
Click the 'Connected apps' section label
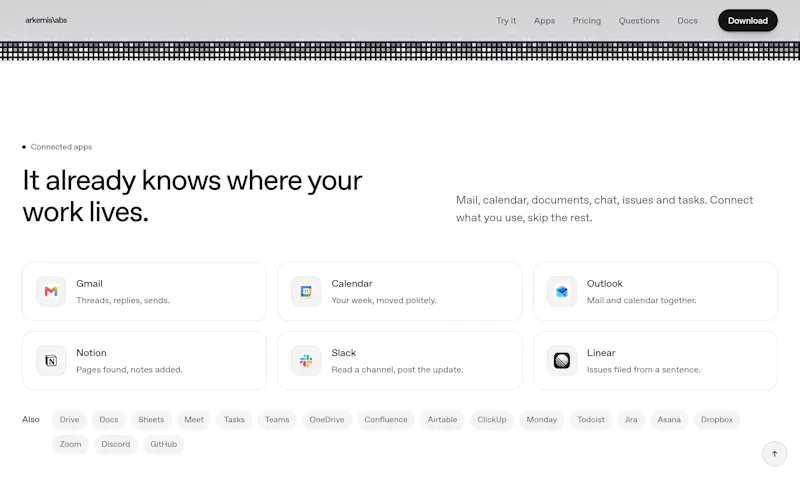[x=61, y=147]
